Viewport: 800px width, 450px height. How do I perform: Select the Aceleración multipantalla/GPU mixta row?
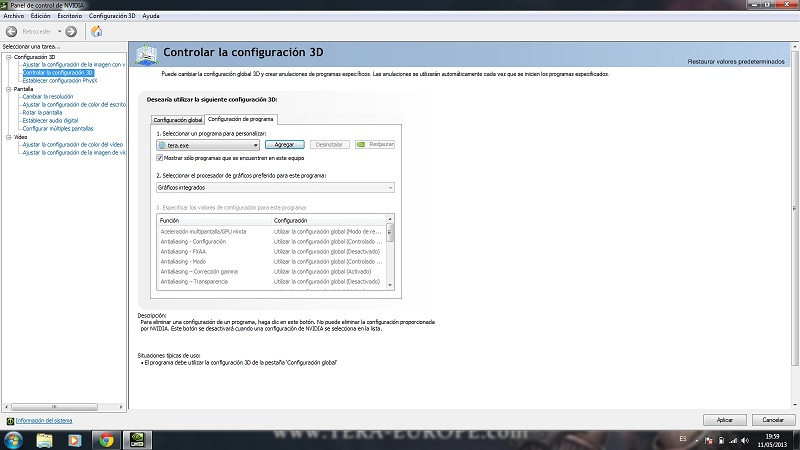271,232
